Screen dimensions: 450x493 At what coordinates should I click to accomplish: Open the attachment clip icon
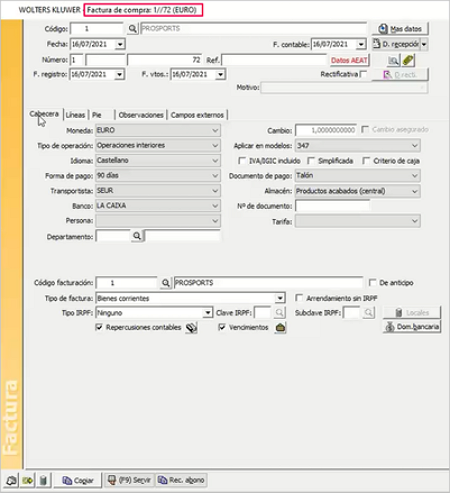tap(408, 60)
